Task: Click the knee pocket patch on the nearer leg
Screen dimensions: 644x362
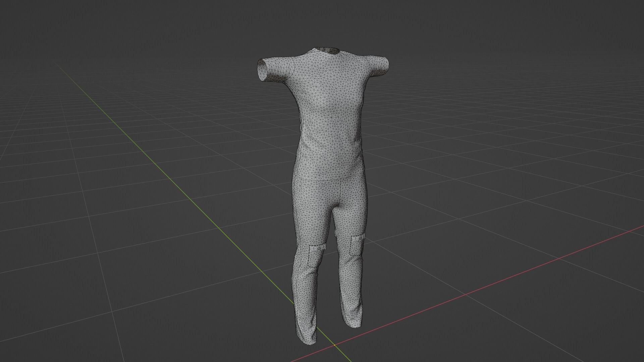Action: point(317,256)
